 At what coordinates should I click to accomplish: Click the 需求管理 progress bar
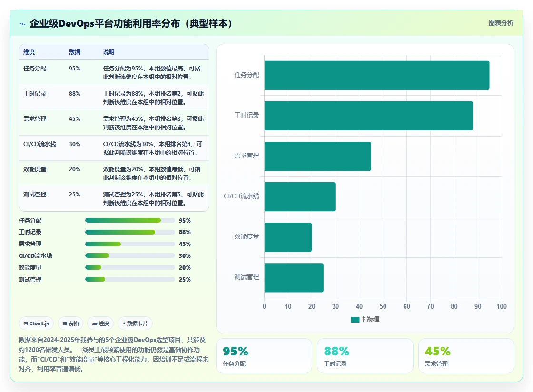click(x=130, y=244)
